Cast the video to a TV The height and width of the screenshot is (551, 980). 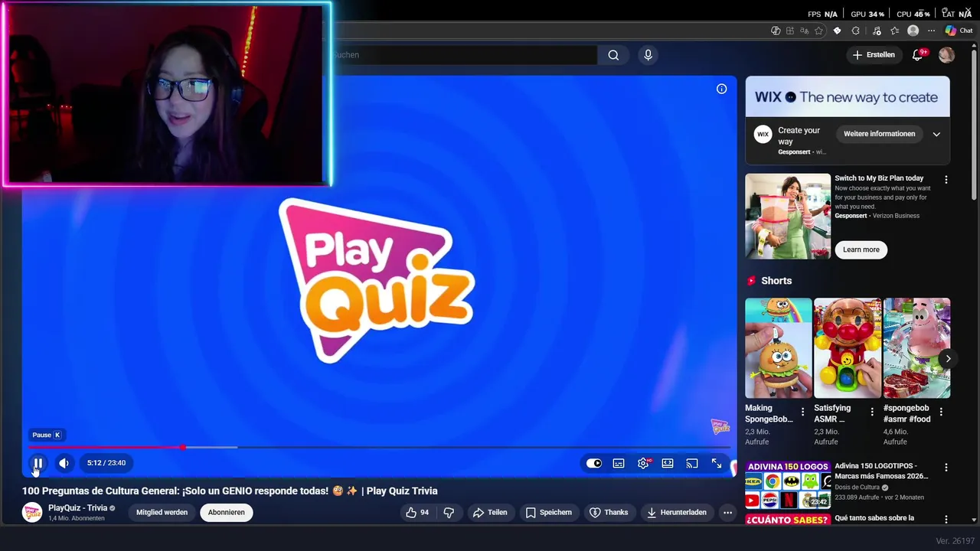coord(692,463)
